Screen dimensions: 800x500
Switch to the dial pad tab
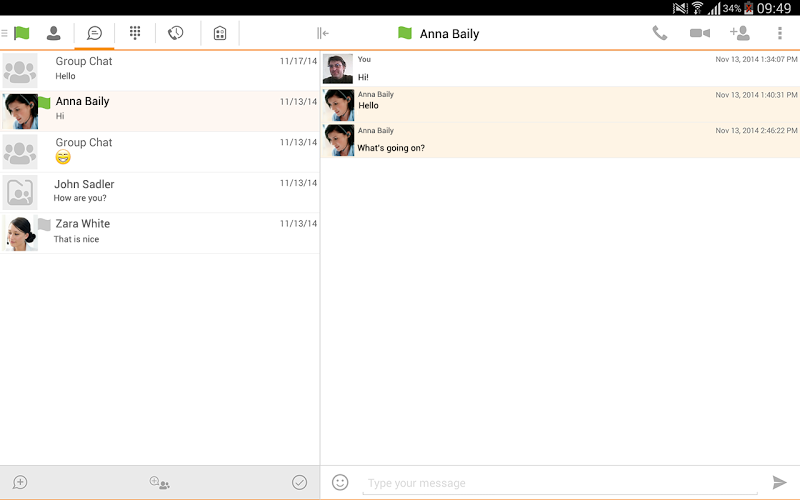pos(135,33)
